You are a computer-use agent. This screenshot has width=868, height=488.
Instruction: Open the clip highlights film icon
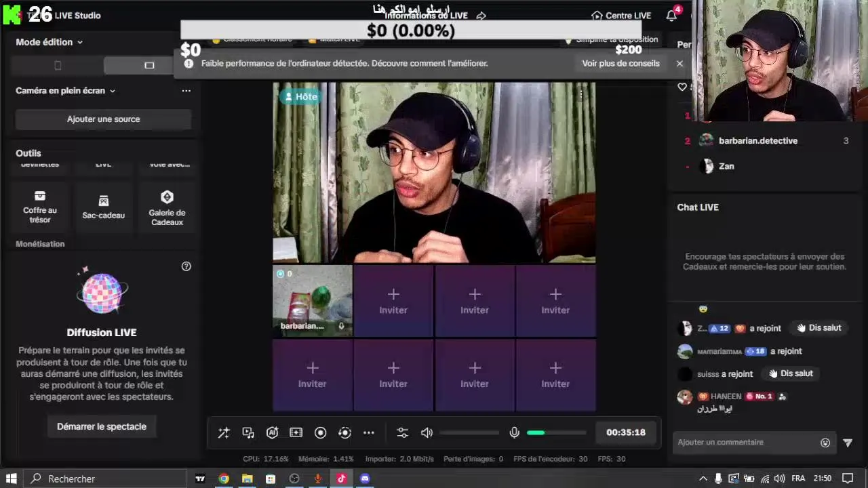(x=296, y=432)
